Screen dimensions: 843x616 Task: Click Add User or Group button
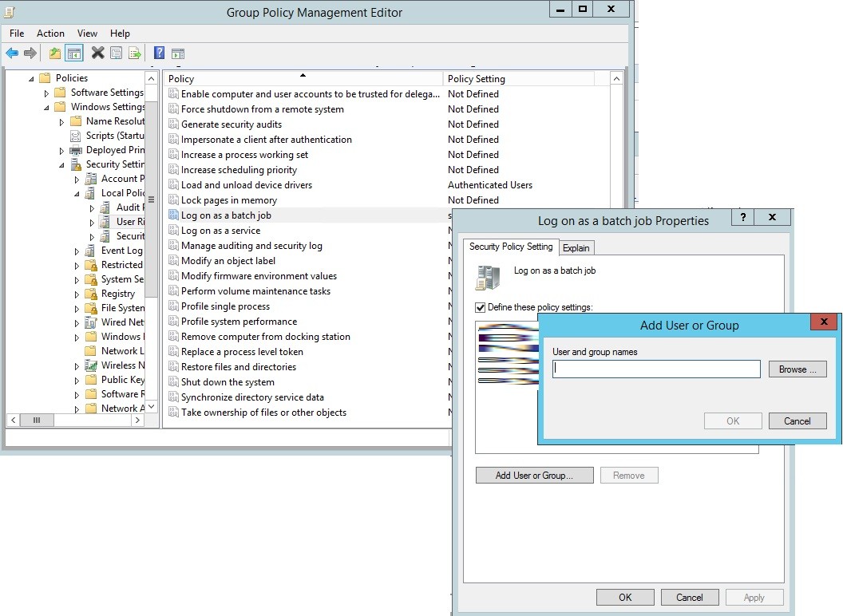click(534, 475)
